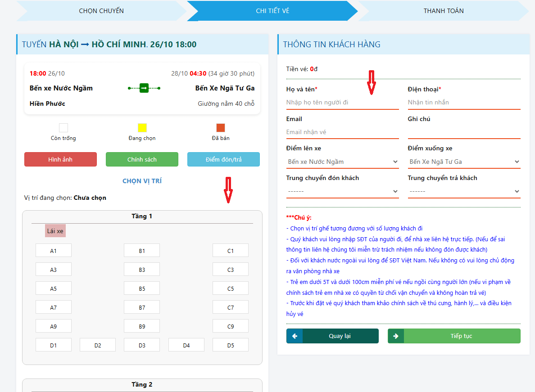Show the Điểm đón/trả pickup points
The width and height of the screenshot is (535, 392).
(223, 159)
